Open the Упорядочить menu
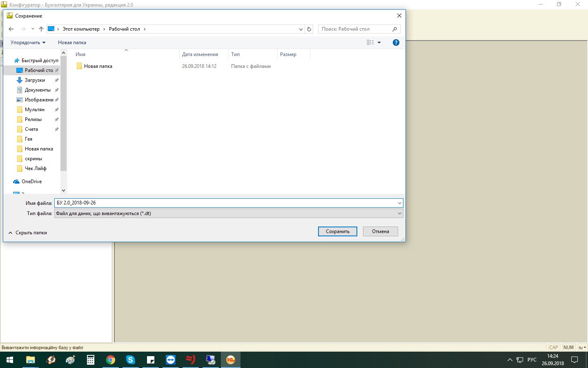Screen dimensions: 588x368 pos(28,43)
